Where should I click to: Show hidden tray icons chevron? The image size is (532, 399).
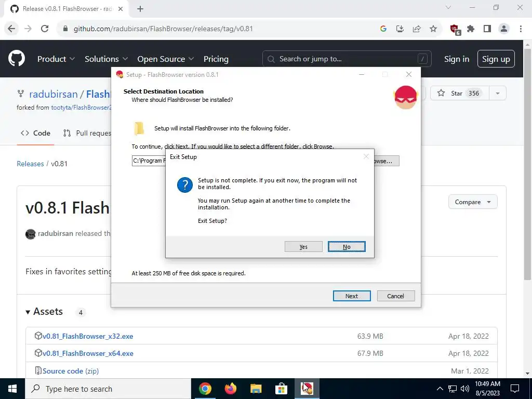pos(440,389)
